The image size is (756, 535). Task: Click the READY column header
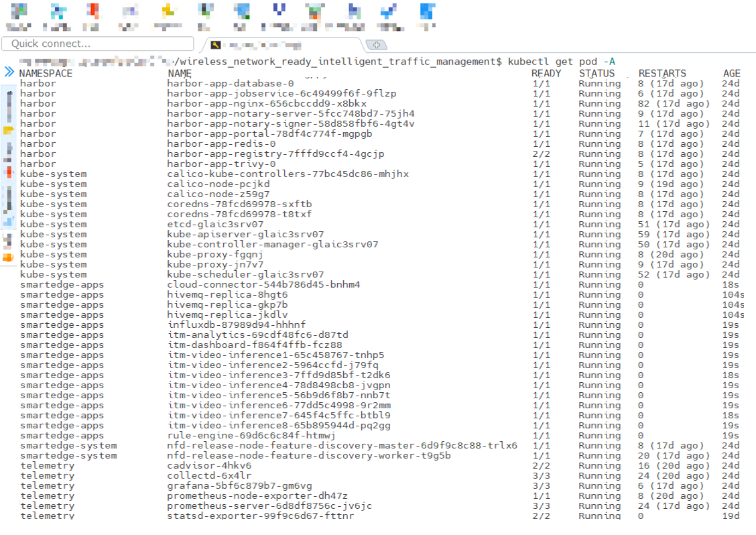tap(546, 73)
